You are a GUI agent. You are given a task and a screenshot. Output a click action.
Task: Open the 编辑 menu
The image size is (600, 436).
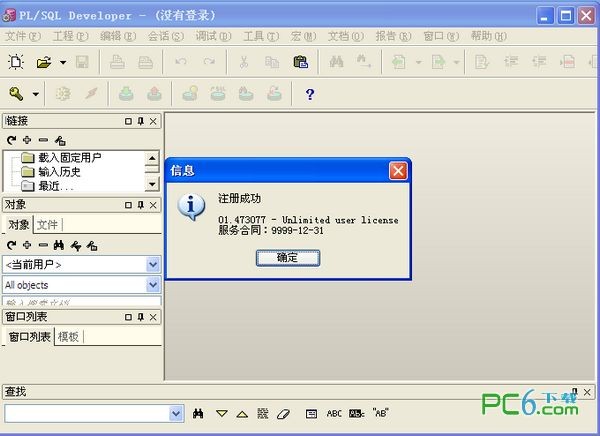coord(118,36)
